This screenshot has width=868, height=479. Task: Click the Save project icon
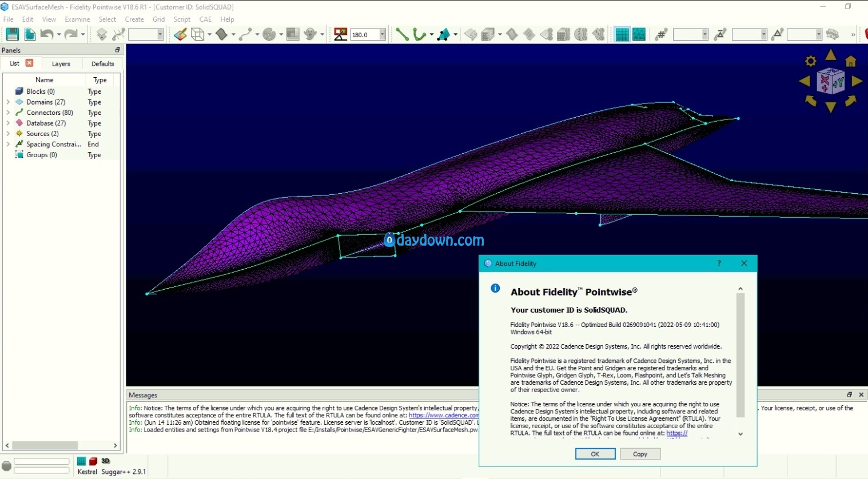12,34
